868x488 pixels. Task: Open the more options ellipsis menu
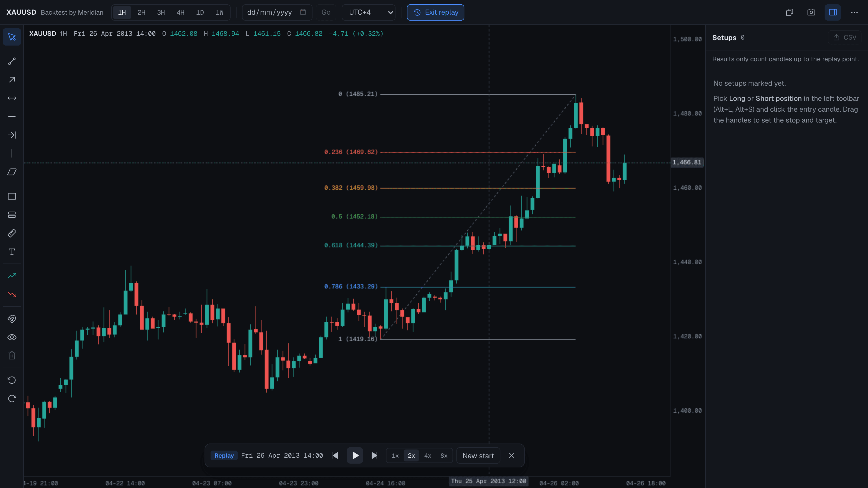pyautogui.click(x=854, y=12)
